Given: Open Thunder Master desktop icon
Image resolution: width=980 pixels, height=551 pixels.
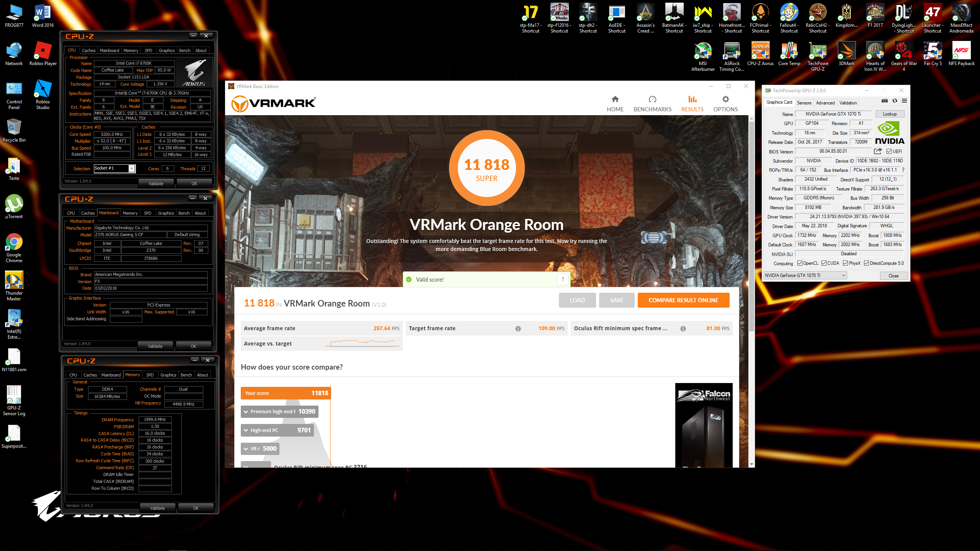Looking at the screenshot, I should click(14, 286).
